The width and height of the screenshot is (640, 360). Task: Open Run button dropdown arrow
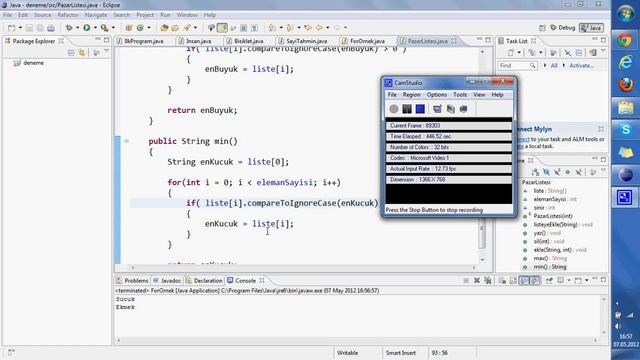[x=95, y=28]
